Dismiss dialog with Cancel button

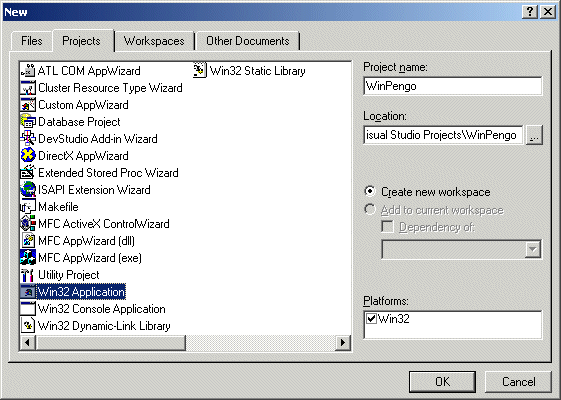(518, 382)
